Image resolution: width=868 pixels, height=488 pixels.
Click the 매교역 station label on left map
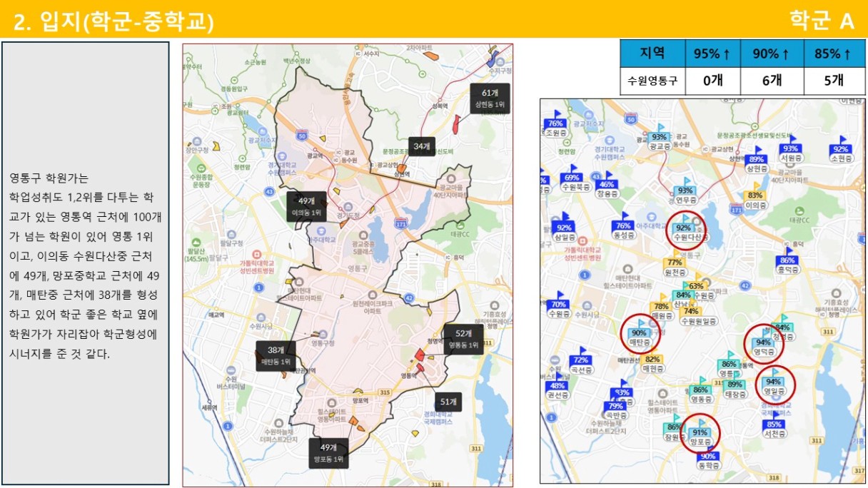click(x=215, y=314)
